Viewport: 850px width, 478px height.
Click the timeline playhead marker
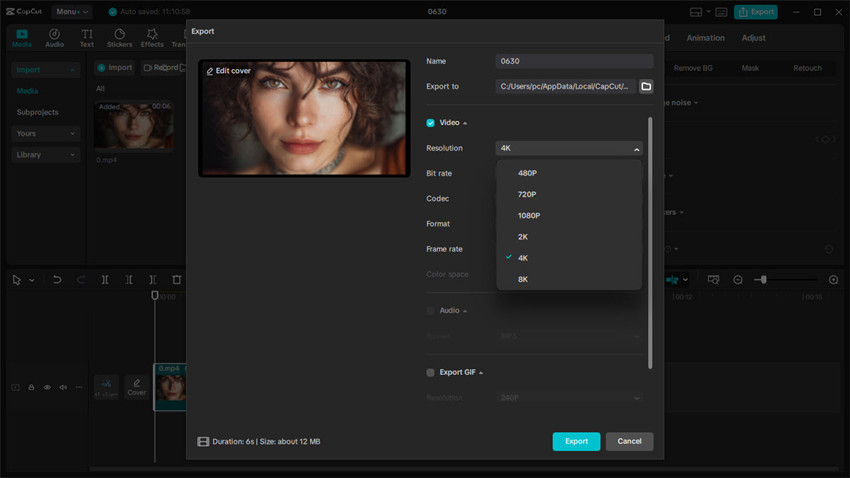pos(154,295)
